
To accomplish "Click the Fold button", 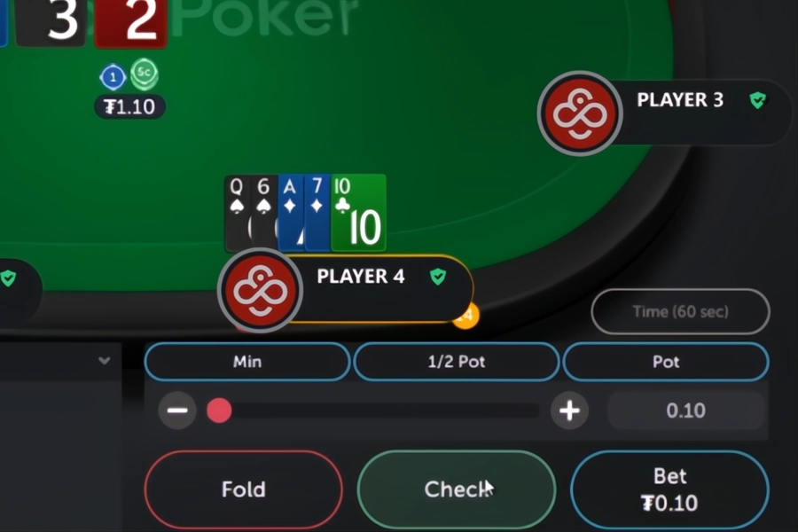I will pyautogui.click(x=244, y=489).
